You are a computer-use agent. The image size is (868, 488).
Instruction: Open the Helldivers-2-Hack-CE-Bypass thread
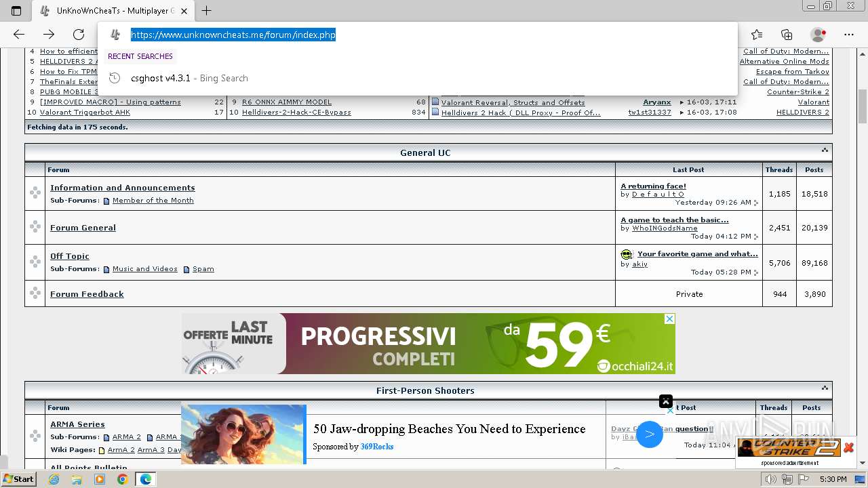coord(296,113)
